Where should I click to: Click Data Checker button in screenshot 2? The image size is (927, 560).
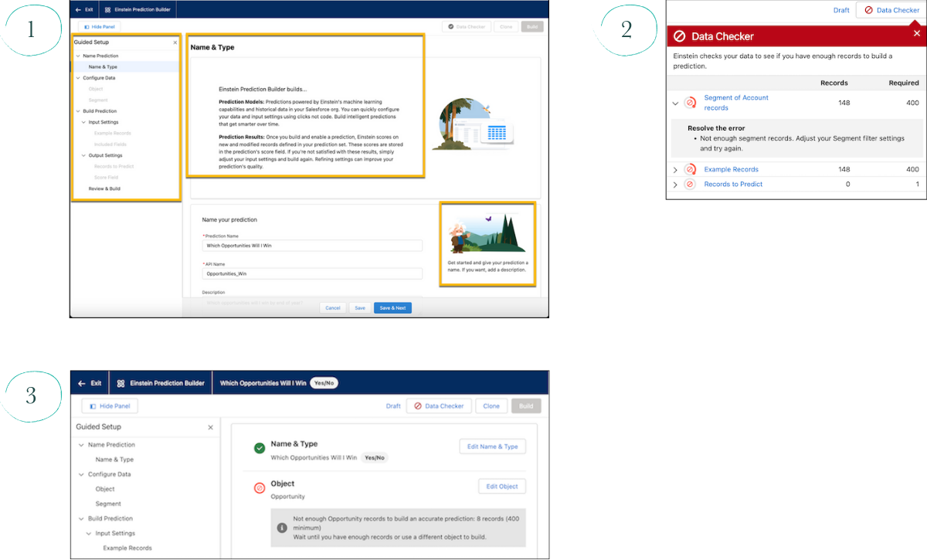[x=891, y=10]
